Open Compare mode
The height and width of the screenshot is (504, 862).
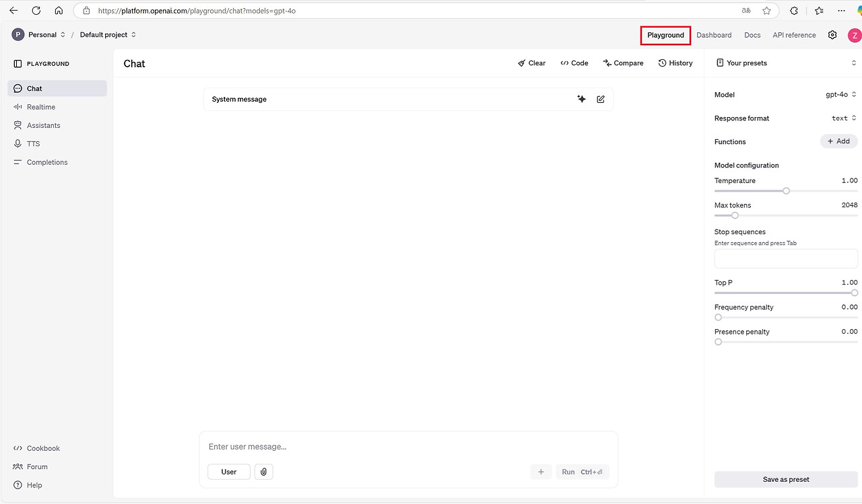(623, 63)
